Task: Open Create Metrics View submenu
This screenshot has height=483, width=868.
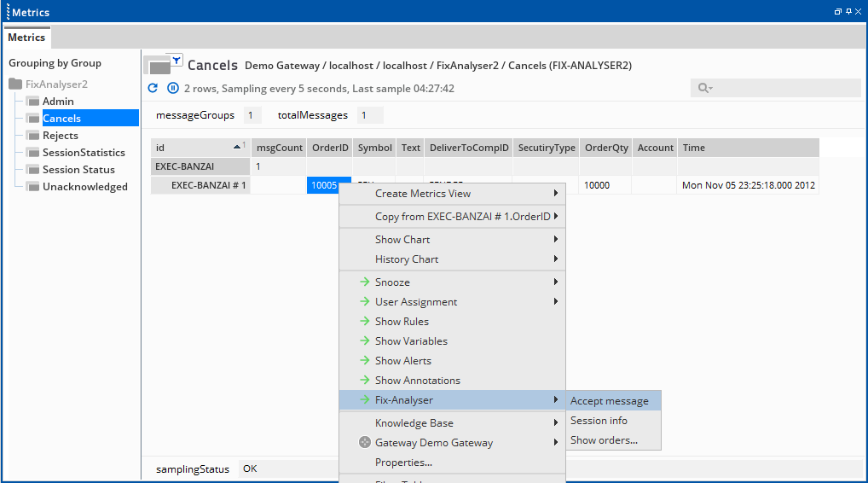Action: click(x=452, y=194)
